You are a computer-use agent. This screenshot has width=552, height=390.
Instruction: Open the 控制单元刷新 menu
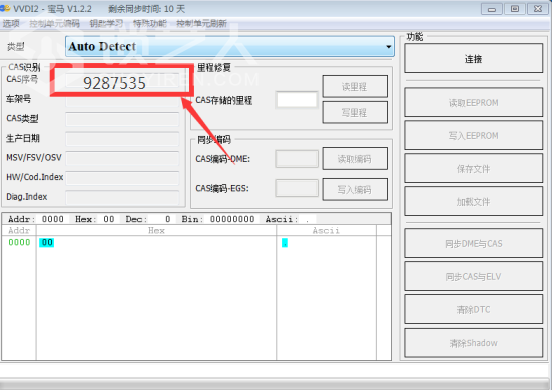pos(201,24)
